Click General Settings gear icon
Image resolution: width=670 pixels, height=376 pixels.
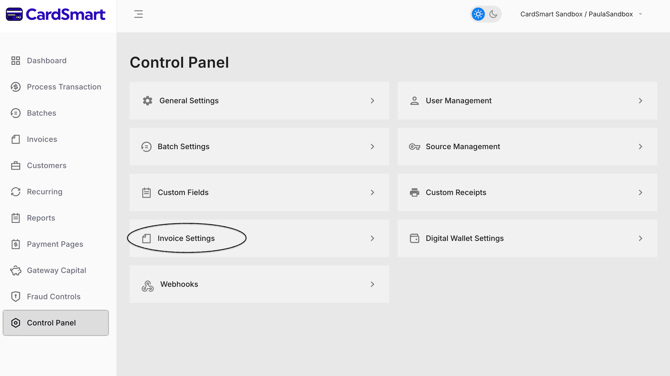coord(147,101)
